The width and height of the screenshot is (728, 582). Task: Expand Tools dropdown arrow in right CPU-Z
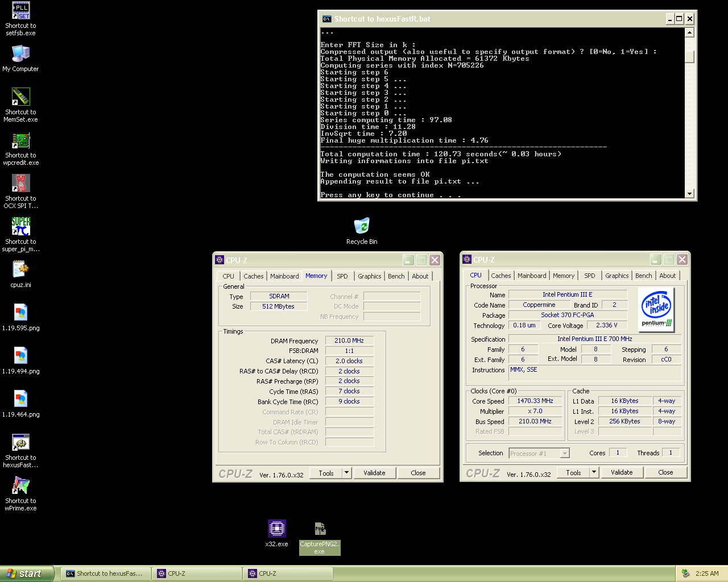point(594,472)
